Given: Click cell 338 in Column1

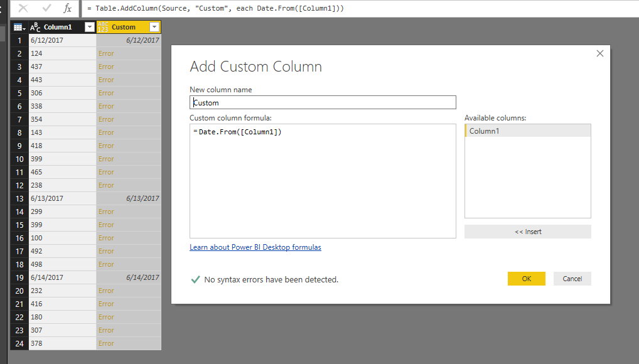Looking at the screenshot, I should 62,106.
